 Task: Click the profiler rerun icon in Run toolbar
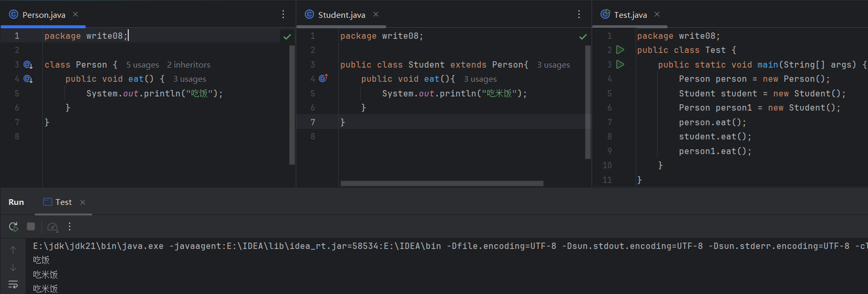52,227
